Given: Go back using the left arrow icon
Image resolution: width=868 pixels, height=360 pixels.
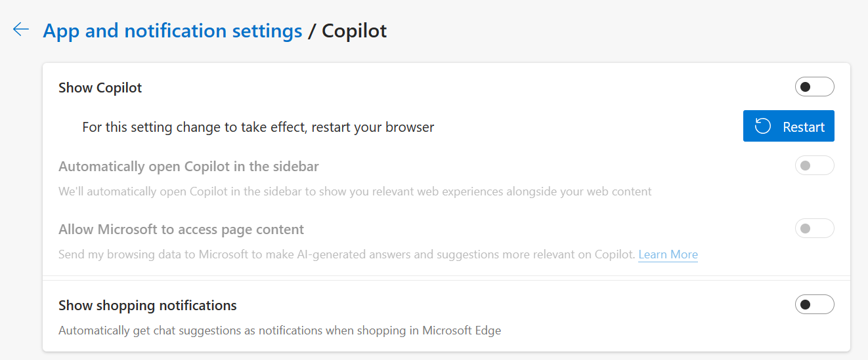Looking at the screenshot, I should click(21, 30).
